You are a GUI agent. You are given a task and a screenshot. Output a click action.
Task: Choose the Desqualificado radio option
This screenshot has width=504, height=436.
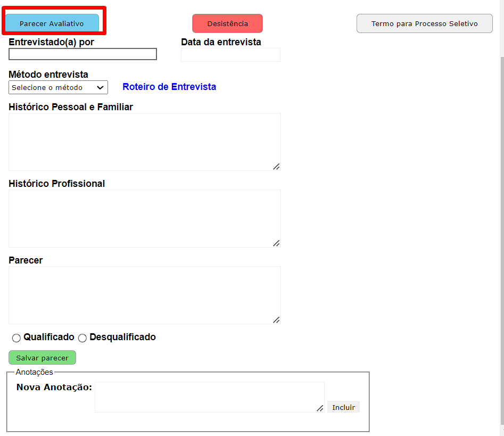(x=82, y=338)
